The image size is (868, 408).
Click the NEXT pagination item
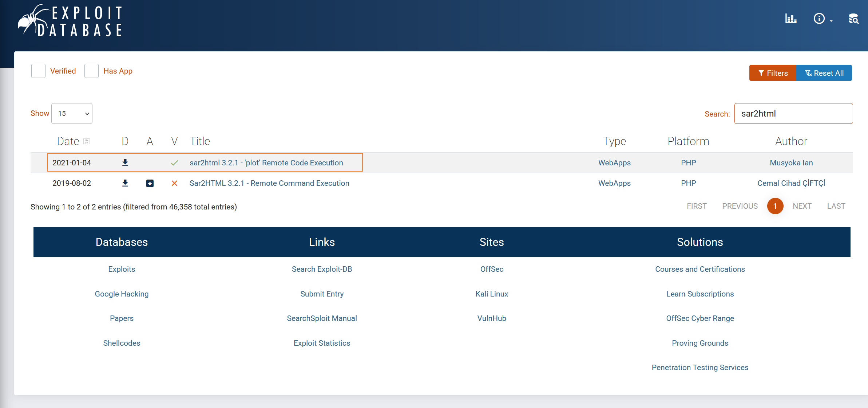pos(802,206)
